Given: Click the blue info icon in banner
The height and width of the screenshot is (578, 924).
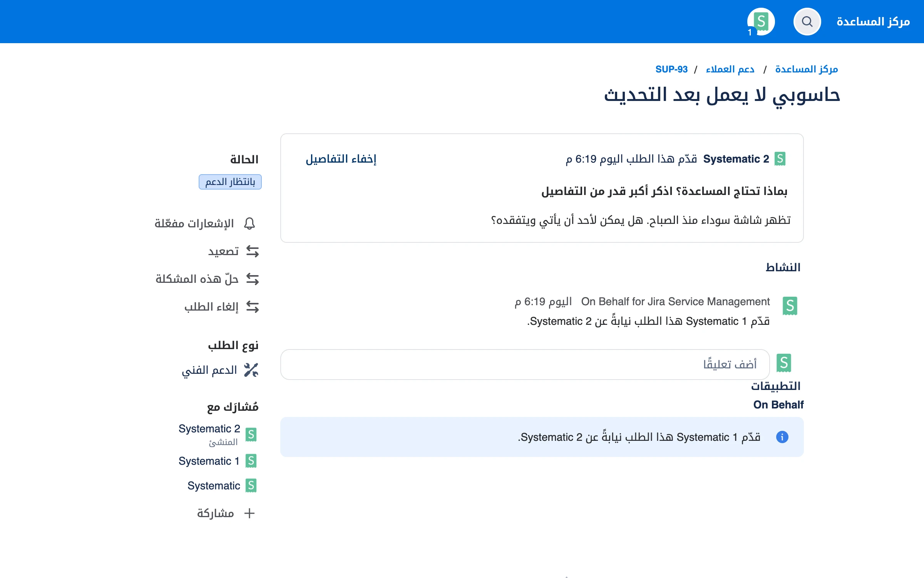Looking at the screenshot, I should (782, 437).
